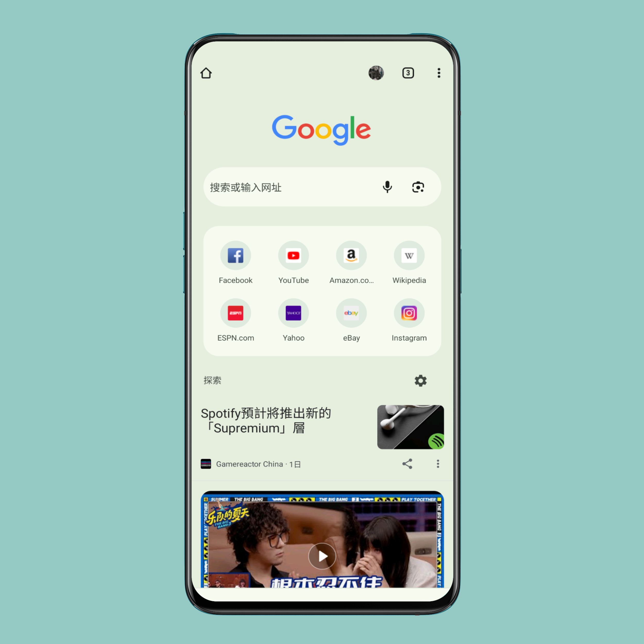Viewport: 644px width, 644px height.
Task: Open Yahoo website shortcut
Action: tap(293, 312)
